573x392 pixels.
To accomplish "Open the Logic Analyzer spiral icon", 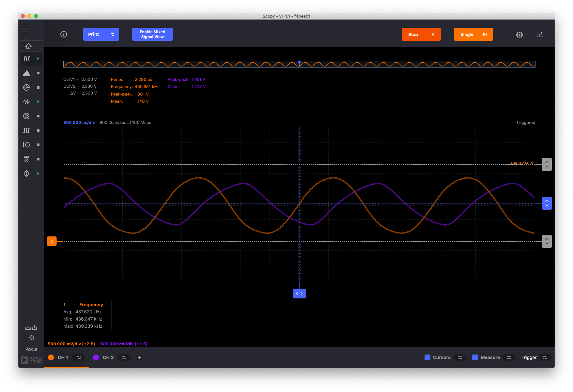I will tap(26, 116).
